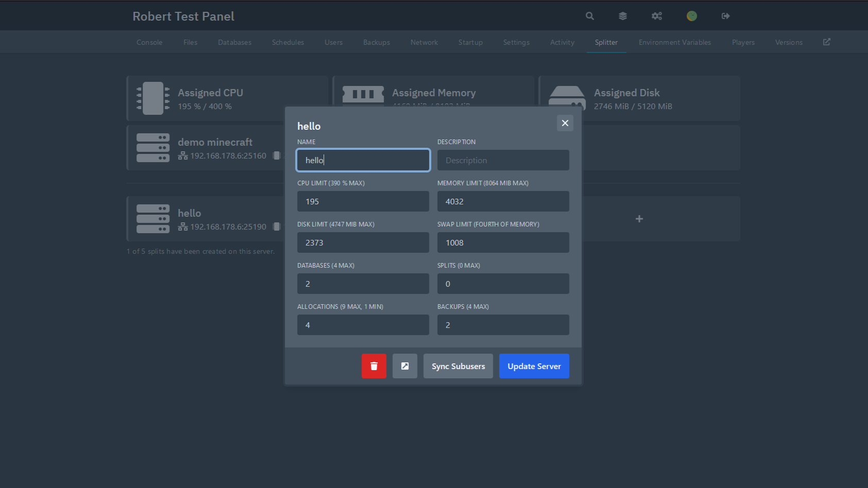The image size is (868, 488).
Task: Open the Environment Variables tab
Action: (675, 42)
